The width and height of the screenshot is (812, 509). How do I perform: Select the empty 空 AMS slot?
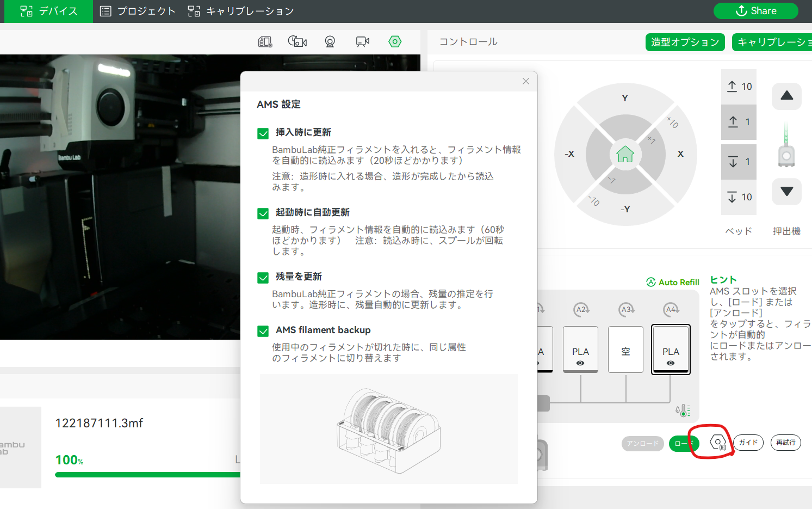click(625, 349)
